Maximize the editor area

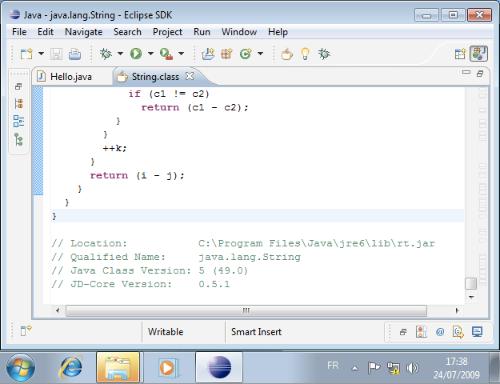(480, 73)
